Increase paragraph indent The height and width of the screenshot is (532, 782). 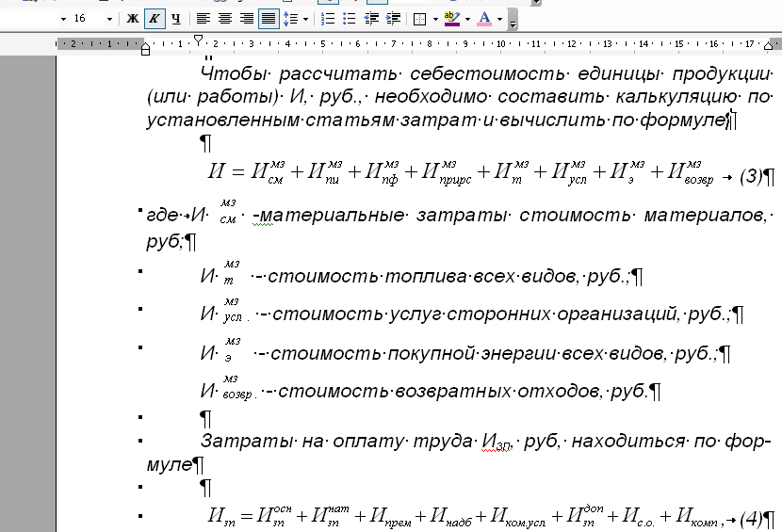click(x=393, y=19)
